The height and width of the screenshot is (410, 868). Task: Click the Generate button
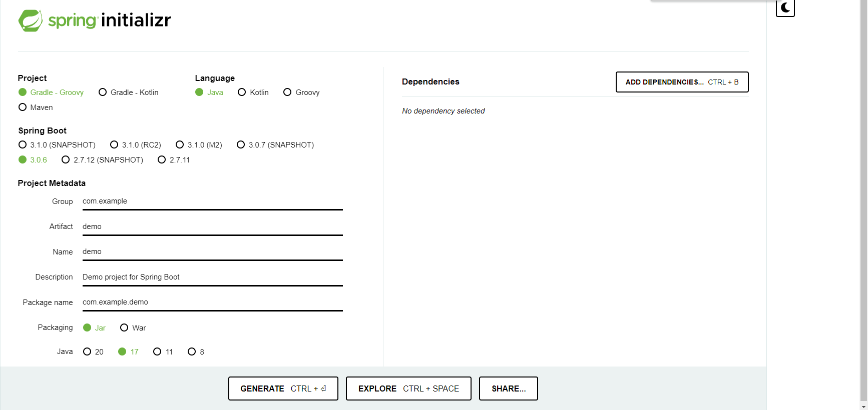(283, 388)
